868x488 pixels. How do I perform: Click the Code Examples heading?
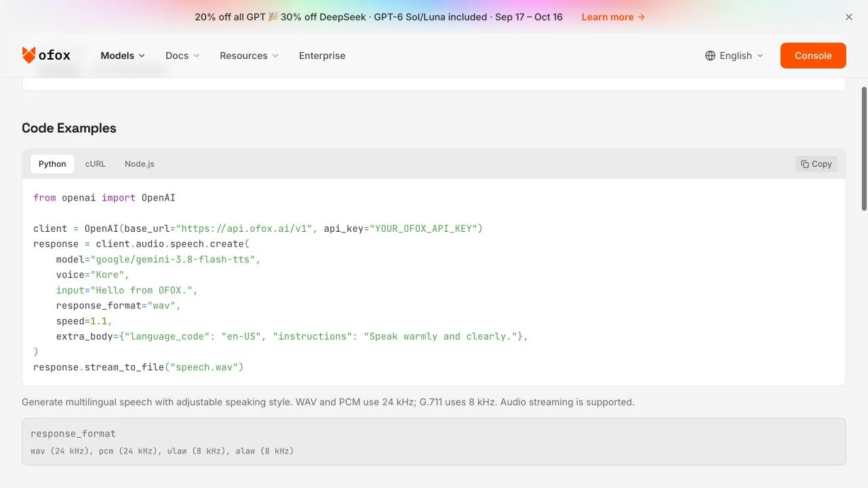point(69,128)
